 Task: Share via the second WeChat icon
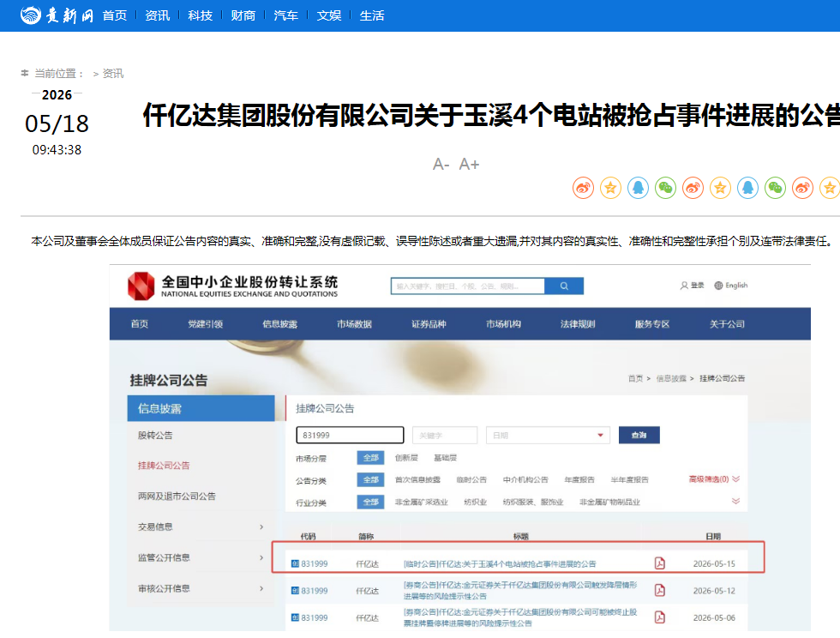point(775,188)
